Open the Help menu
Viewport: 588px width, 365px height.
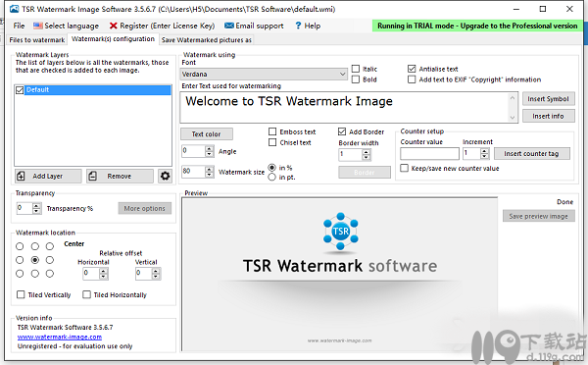308,26
